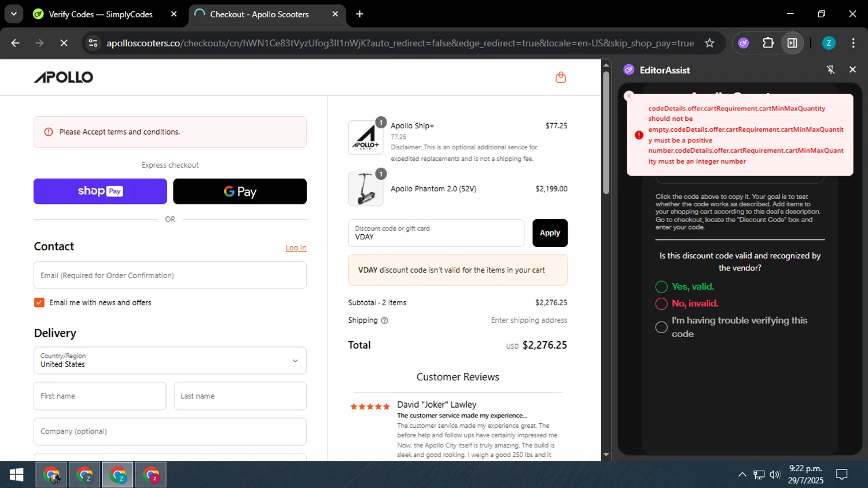The width and height of the screenshot is (868, 488).
Task: Apply the VDAY discount code
Action: point(550,233)
